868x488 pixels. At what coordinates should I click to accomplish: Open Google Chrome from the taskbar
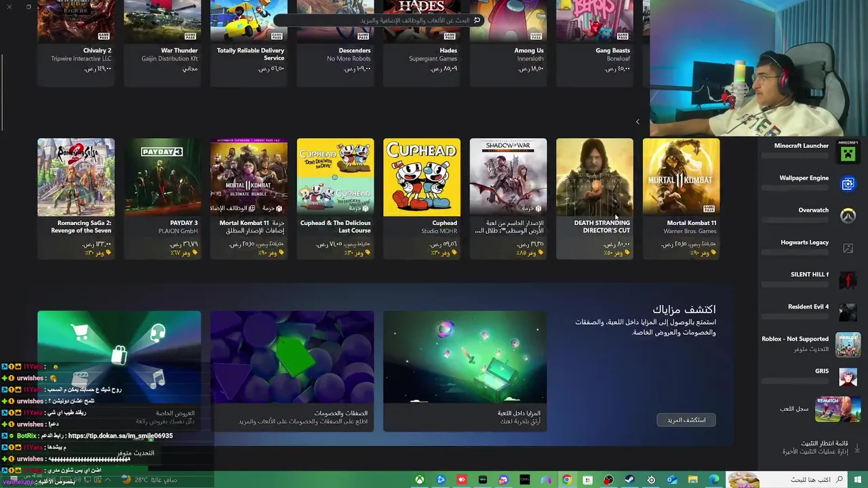pyautogui.click(x=567, y=480)
